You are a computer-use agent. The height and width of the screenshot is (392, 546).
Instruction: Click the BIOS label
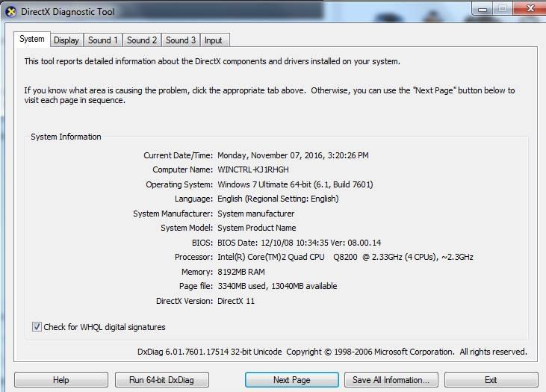coord(202,243)
